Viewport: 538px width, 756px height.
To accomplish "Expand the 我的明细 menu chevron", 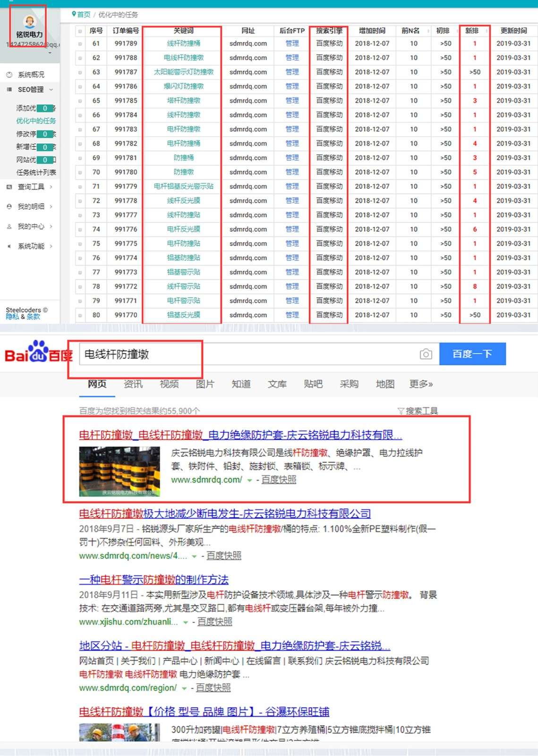I will [51, 206].
